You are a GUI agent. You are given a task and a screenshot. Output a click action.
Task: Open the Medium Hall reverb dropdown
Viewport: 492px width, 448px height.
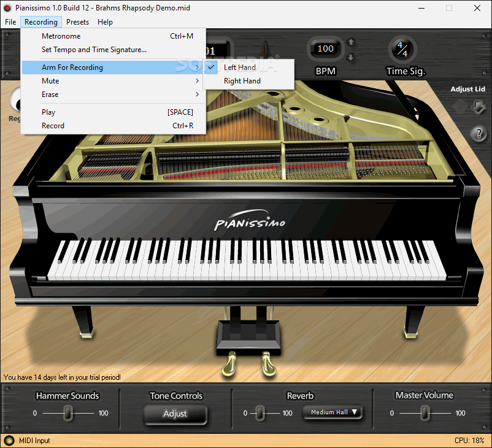(332, 412)
